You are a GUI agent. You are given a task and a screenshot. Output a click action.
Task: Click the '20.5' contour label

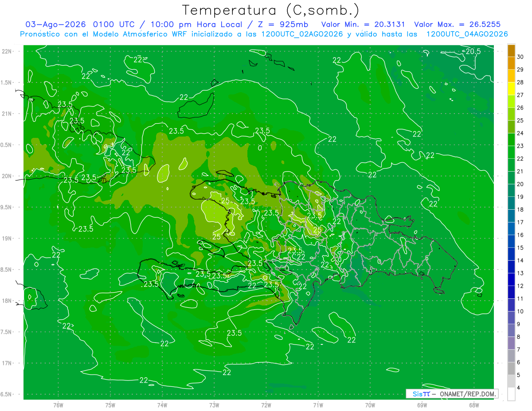[473, 51]
